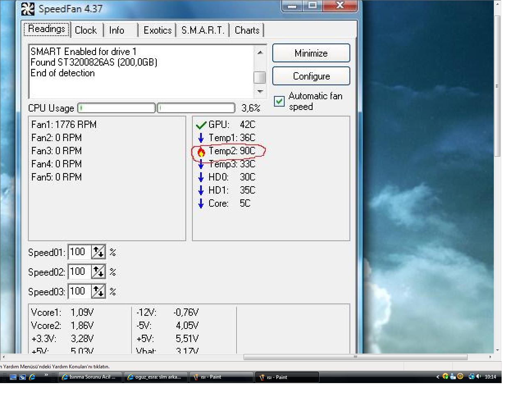Screen dimensions: 525x420
Task: Open the Clock tab
Action: click(86, 30)
